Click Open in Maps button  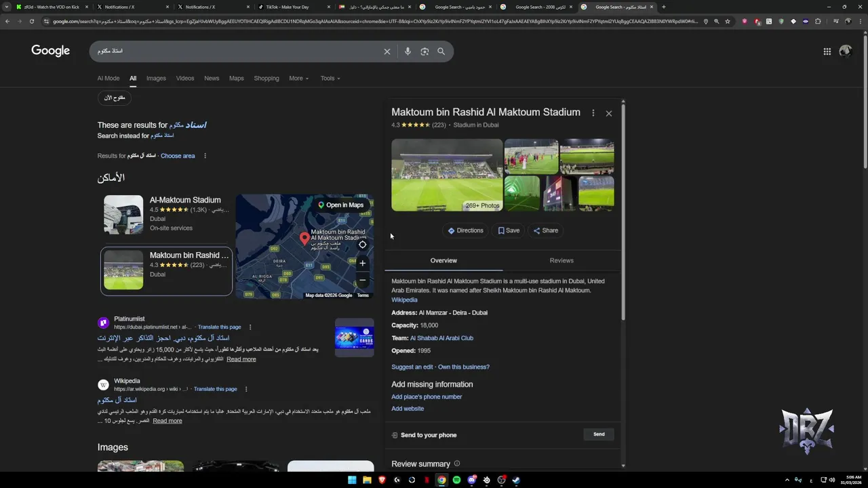tap(341, 205)
